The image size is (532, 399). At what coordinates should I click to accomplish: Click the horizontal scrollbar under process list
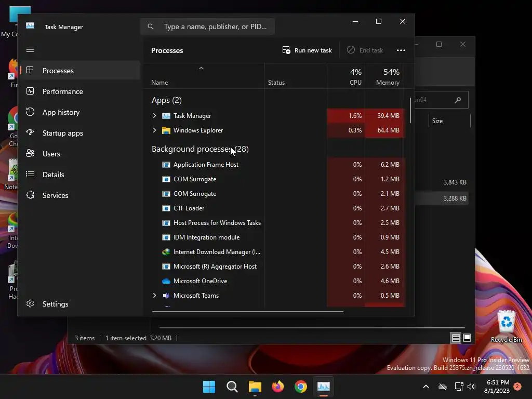(248, 311)
